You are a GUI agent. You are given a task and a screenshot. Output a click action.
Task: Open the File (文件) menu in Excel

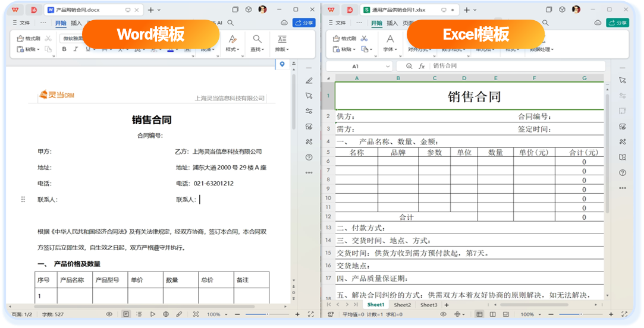point(337,23)
